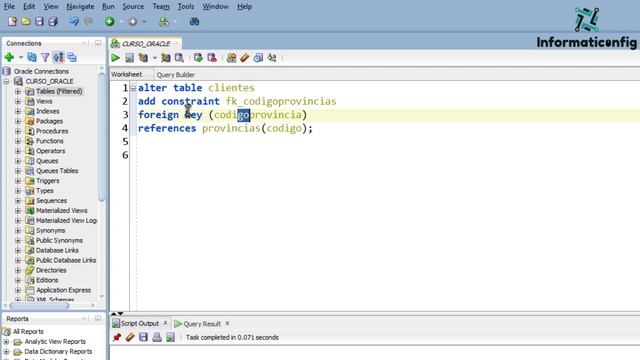The width and height of the screenshot is (640, 360).
Task: Expand the Procedures tree node
Action: [18, 131]
